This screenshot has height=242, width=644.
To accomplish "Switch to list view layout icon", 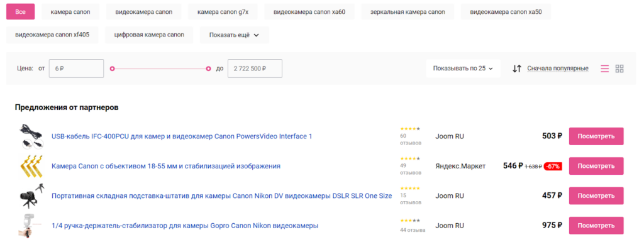I will [604, 69].
